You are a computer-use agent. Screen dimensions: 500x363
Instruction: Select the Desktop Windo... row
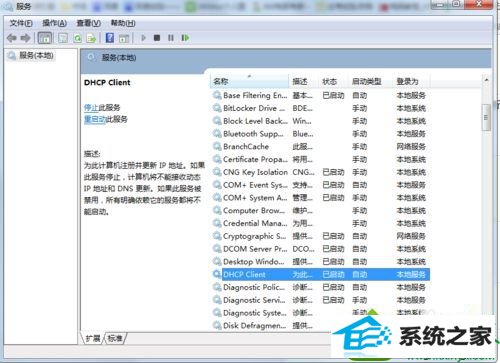(x=321, y=262)
